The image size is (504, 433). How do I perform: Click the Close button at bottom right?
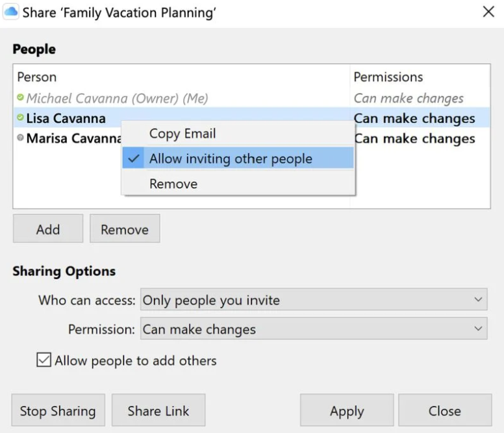tap(445, 411)
